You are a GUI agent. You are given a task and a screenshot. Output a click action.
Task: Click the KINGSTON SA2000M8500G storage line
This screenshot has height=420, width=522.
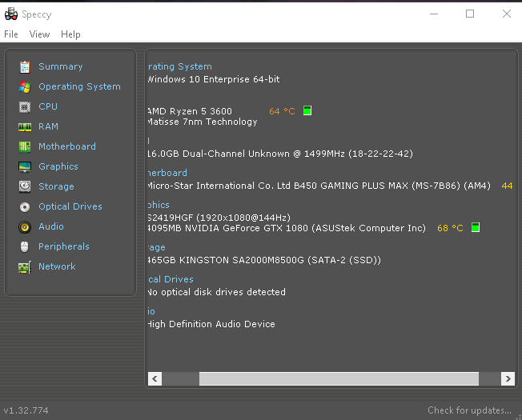[x=264, y=260]
